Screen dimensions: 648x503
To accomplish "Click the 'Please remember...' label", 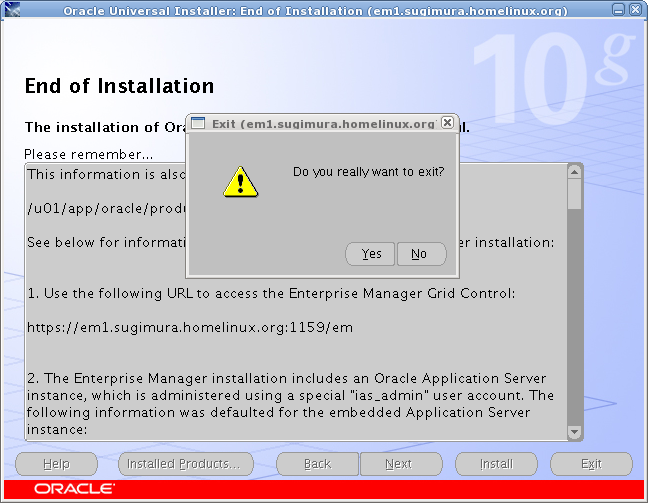I will coord(88,154).
